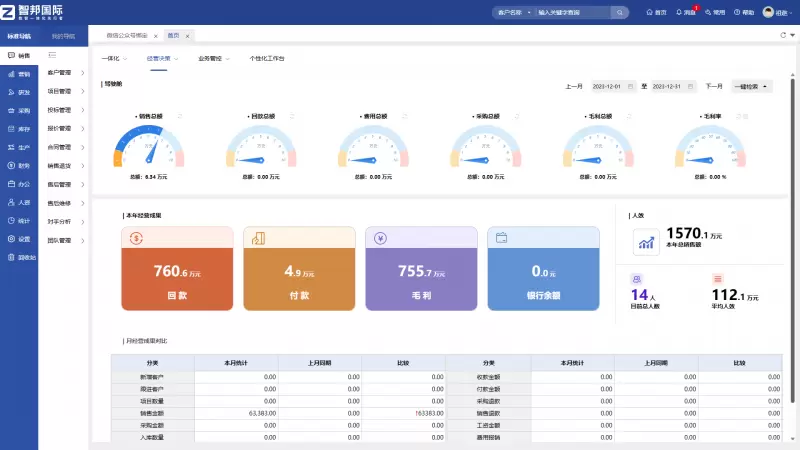Viewport: 800px width, 450px height.
Task: Click the 下一月 next month button
Action: 714,87
